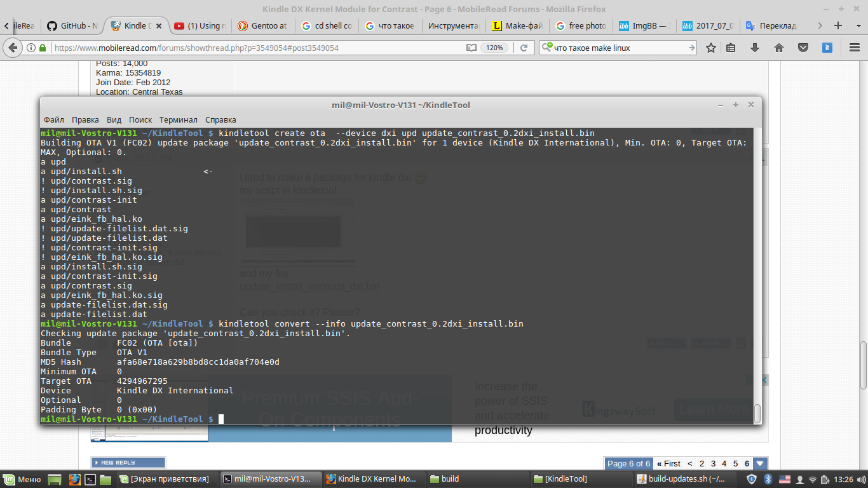Open the security shield tray icon
The image size is (868, 488).
(752, 479)
